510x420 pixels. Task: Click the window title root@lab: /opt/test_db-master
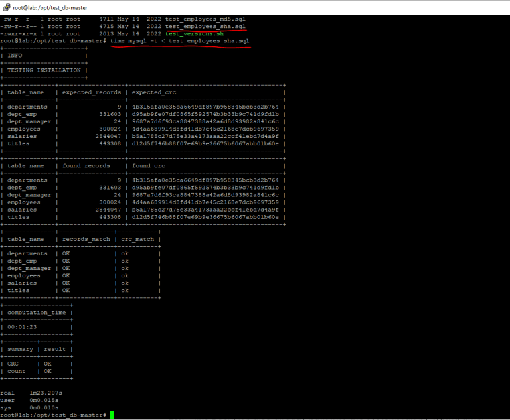50,7
